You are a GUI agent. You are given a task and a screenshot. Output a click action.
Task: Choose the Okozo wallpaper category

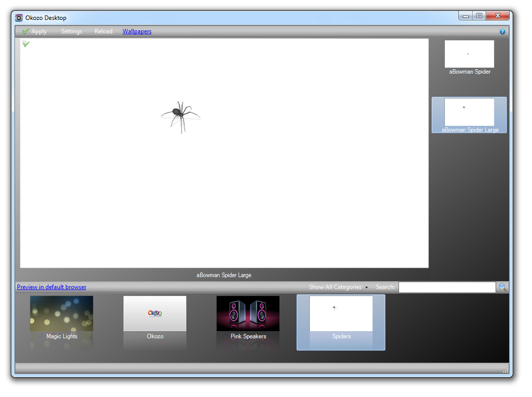click(155, 319)
